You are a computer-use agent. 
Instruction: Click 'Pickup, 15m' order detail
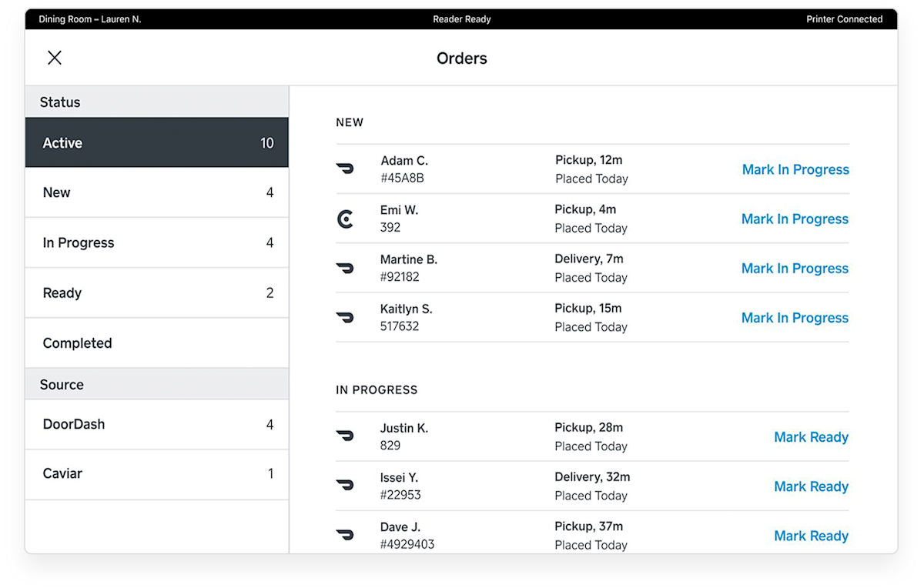pos(588,308)
